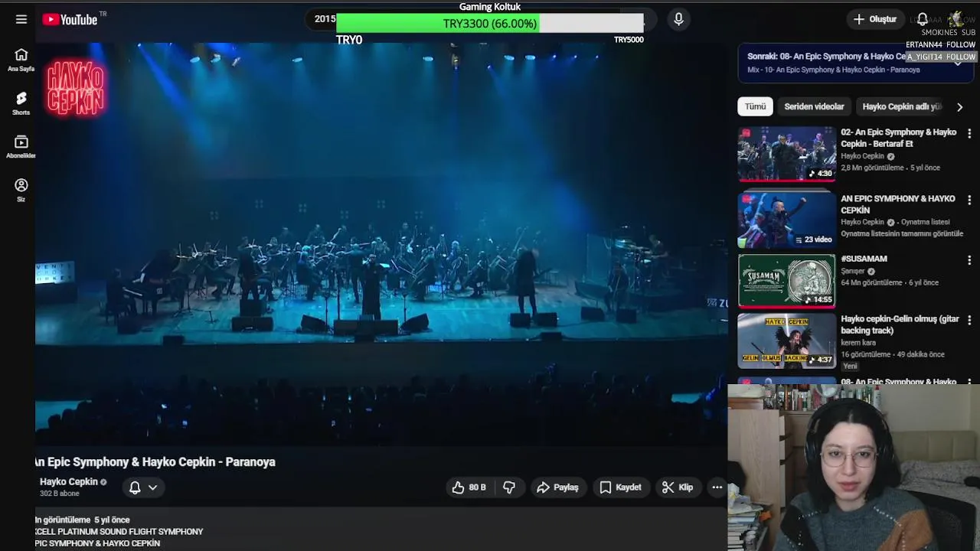The width and height of the screenshot is (980, 551).
Task: Open the '02- An Epic Symphony' title
Action: 899,138
